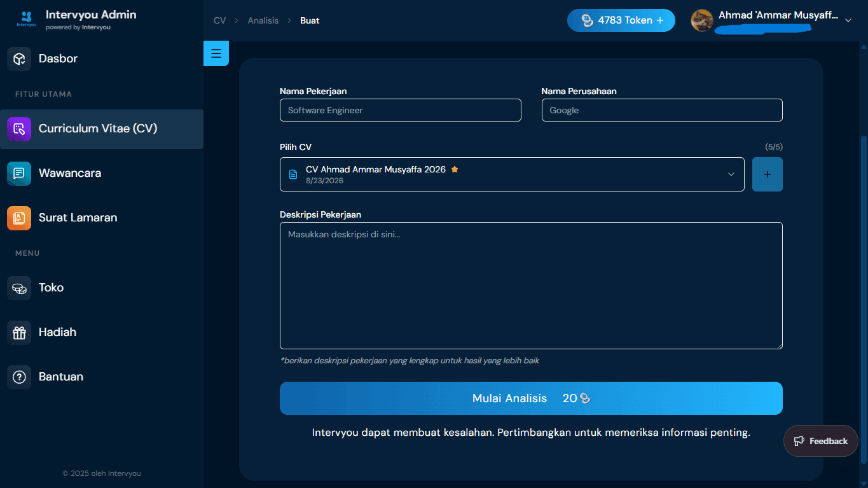Click the Nama Pekerjaan input field
Image resolution: width=868 pixels, height=488 pixels.
tap(401, 110)
